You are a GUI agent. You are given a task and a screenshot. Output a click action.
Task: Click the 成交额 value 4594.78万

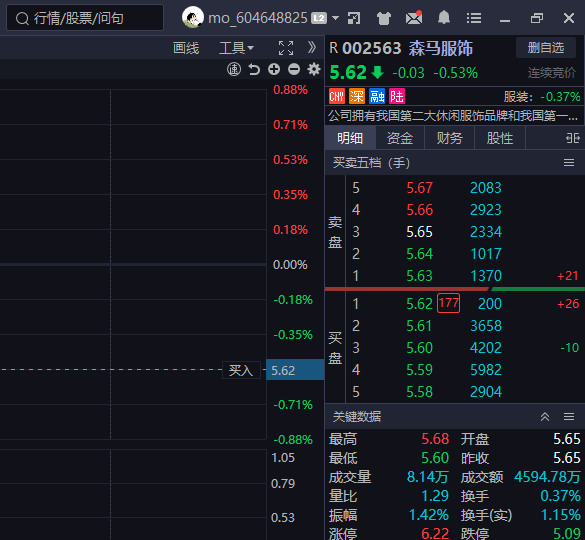pos(547,477)
